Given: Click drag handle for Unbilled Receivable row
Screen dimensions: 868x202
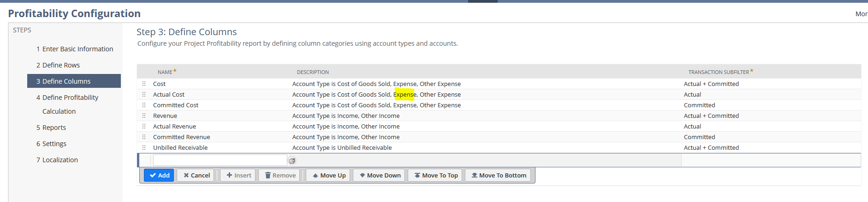Looking at the screenshot, I should click(144, 147).
